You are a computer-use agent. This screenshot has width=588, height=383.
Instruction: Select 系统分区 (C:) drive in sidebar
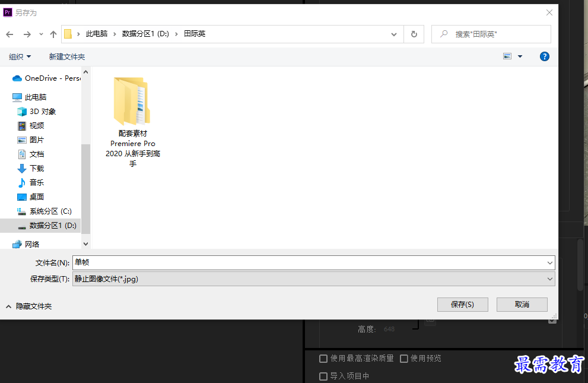pos(45,211)
